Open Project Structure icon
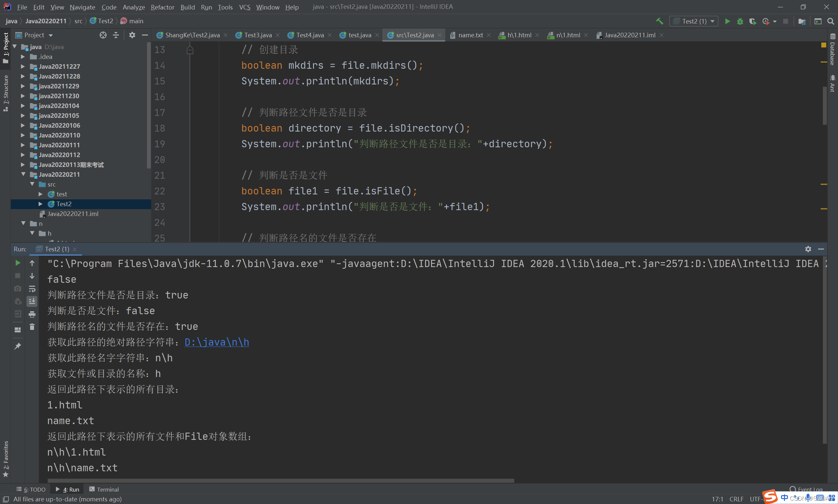Image resolution: width=838 pixels, height=504 pixels. coord(802,21)
